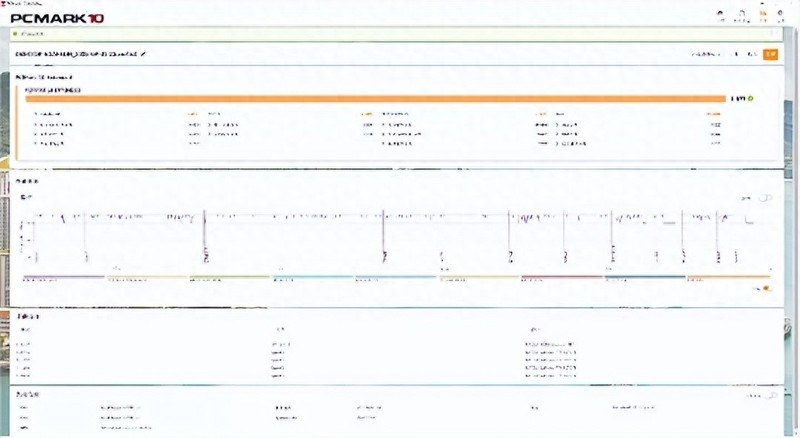This screenshot has width=800, height=438.
Task: Click the green dot icon in the notification bar
Action: pos(16,34)
